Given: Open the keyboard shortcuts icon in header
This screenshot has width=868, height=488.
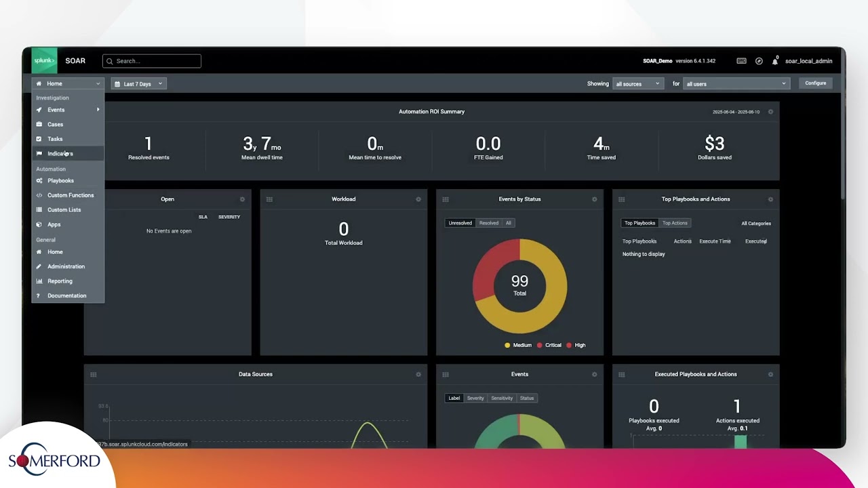Looking at the screenshot, I should click(x=741, y=61).
